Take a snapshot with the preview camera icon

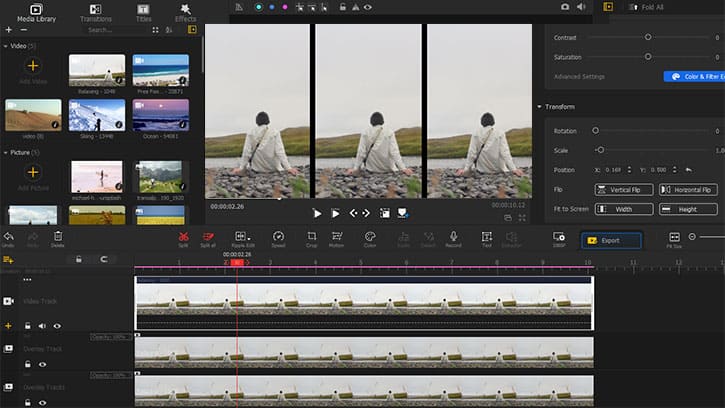pyautogui.click(x=565, y=6)
